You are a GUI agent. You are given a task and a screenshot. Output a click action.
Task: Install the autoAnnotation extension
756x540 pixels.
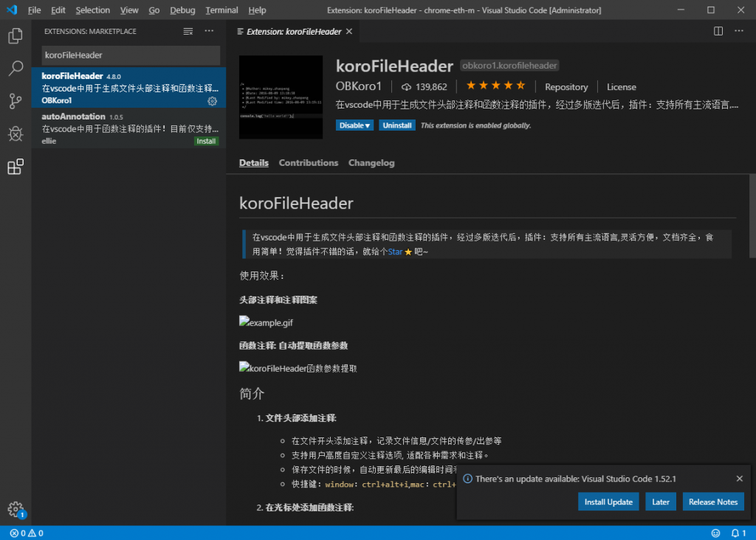click(x=206, y=141)
